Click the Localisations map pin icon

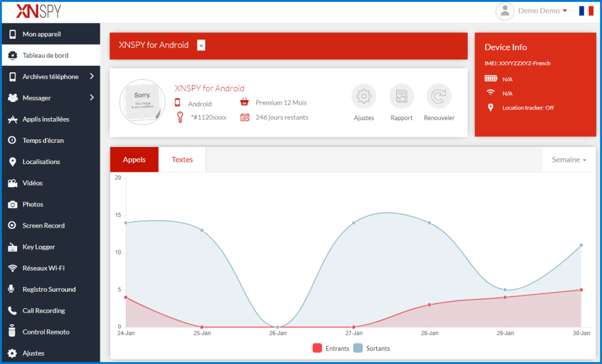click(13, 162)
